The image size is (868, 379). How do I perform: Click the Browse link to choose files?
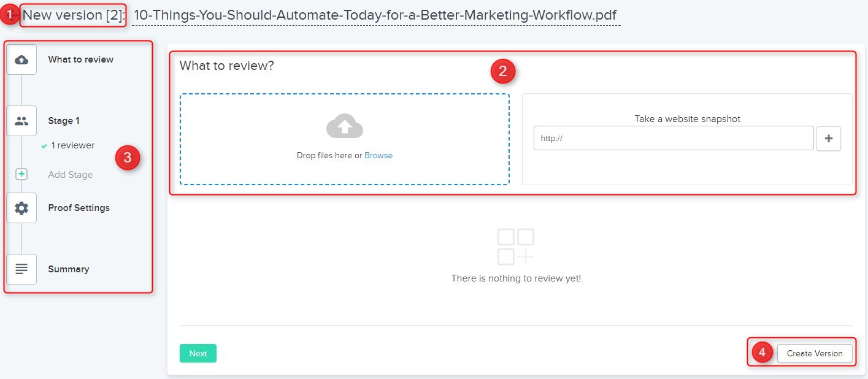[378, 156]
